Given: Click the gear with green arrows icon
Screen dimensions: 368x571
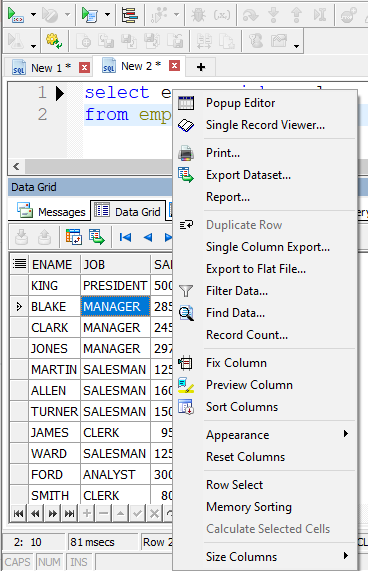Looking at the screenshot, I should (54, 41).
